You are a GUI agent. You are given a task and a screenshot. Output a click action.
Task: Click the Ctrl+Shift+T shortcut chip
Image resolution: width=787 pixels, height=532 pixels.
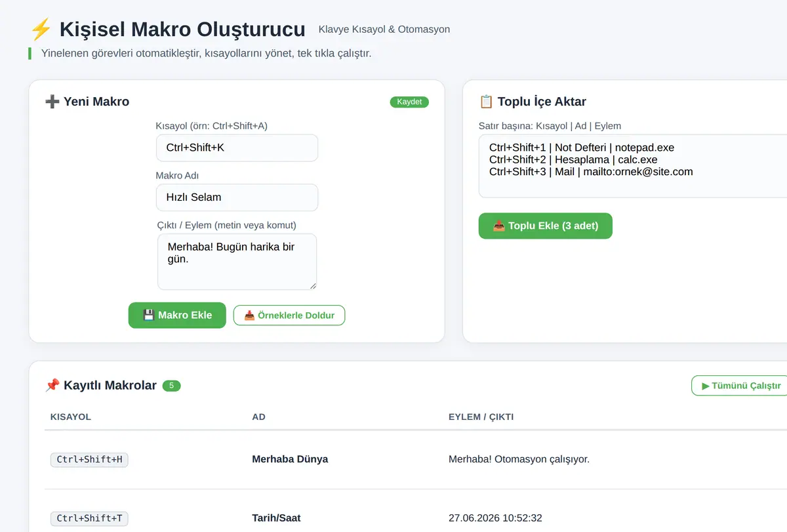tap(89, 518)
